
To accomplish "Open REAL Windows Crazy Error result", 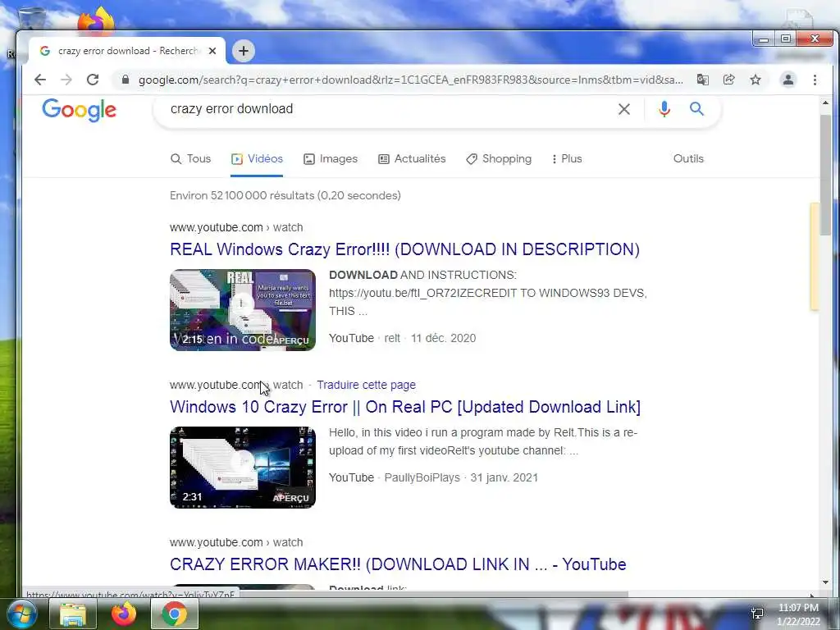I will tap(404, 249).
